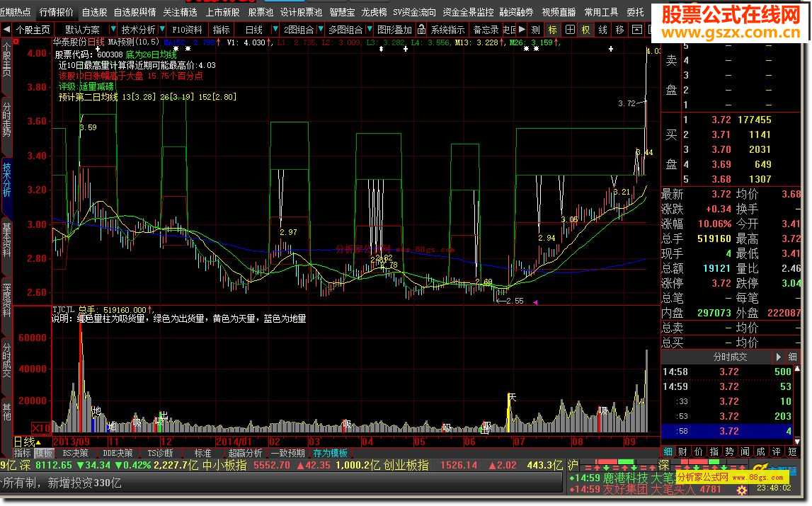Select the 线 line drawing tool
The height and width of the screenshot is (506, 812).
(x=602, y=30)
